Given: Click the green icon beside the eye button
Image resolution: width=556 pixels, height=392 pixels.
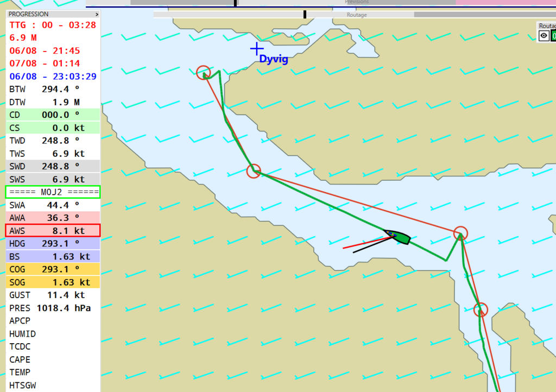Looking at the screenshot, I should [553, 36].
